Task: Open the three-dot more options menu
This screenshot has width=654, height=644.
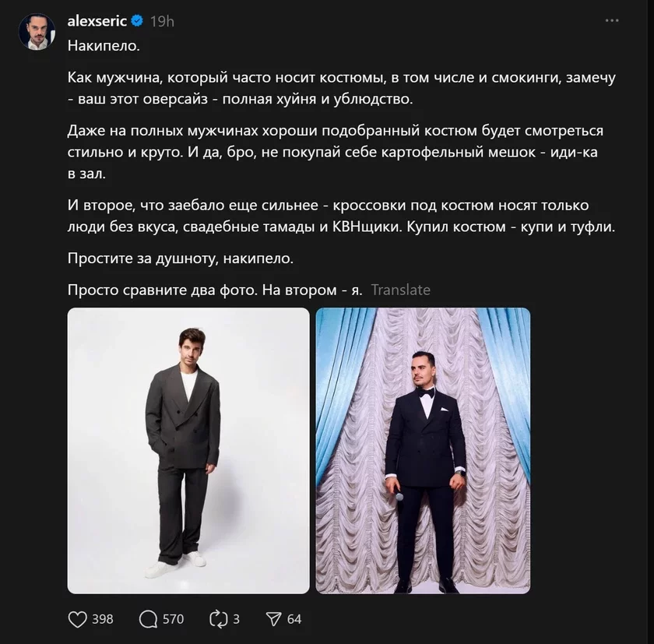Action: 611,23
